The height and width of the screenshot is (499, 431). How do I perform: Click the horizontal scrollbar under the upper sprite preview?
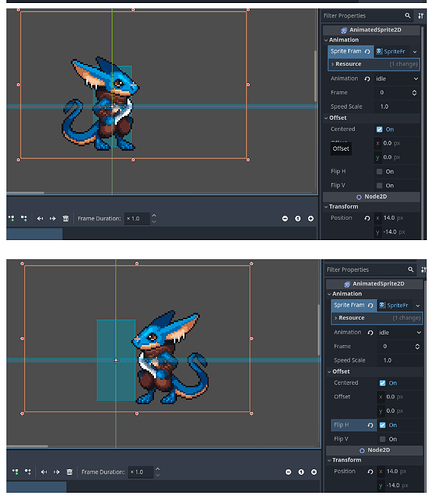coord(25,193)
